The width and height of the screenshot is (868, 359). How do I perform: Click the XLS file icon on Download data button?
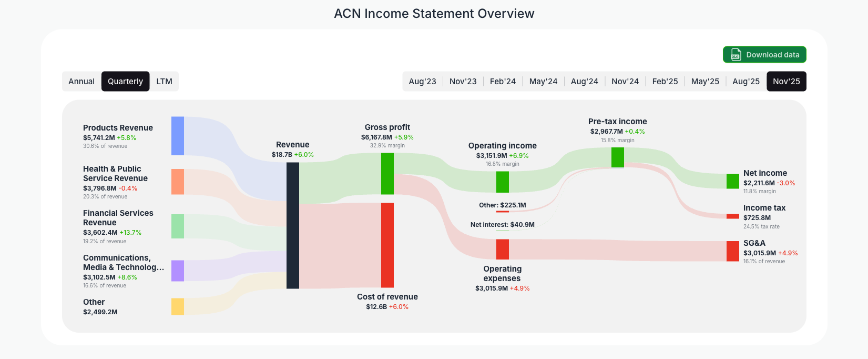[x=735, y=54]
